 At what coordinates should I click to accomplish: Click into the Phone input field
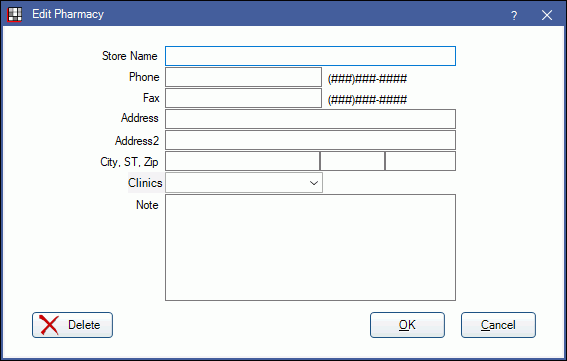(243, 77)
